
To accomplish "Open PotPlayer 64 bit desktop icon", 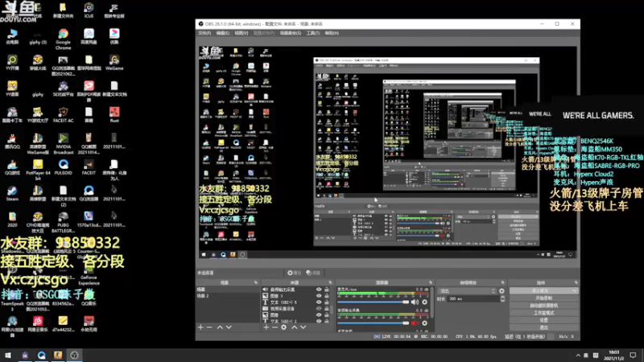I will [38, 170].
